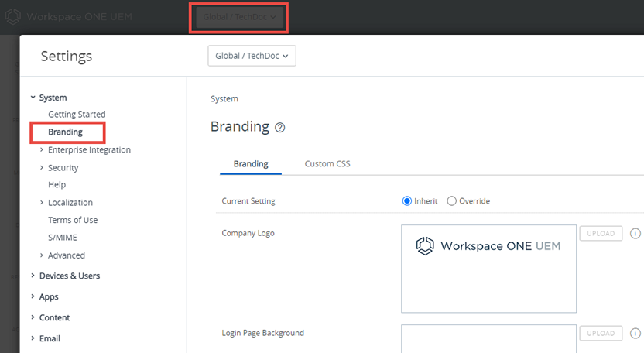
Task: Expand the Security submenu
Action: [x=42, y=167]
